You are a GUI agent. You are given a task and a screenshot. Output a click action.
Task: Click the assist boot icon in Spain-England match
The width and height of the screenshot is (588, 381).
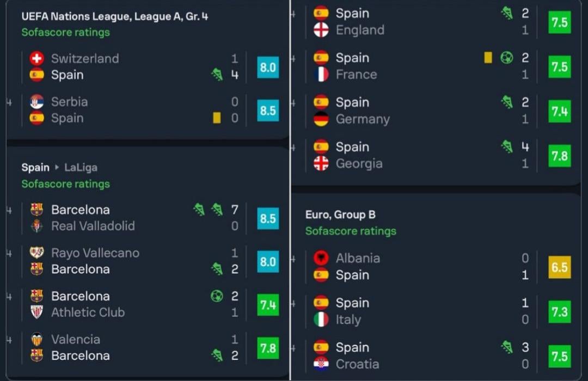(507, 14)
